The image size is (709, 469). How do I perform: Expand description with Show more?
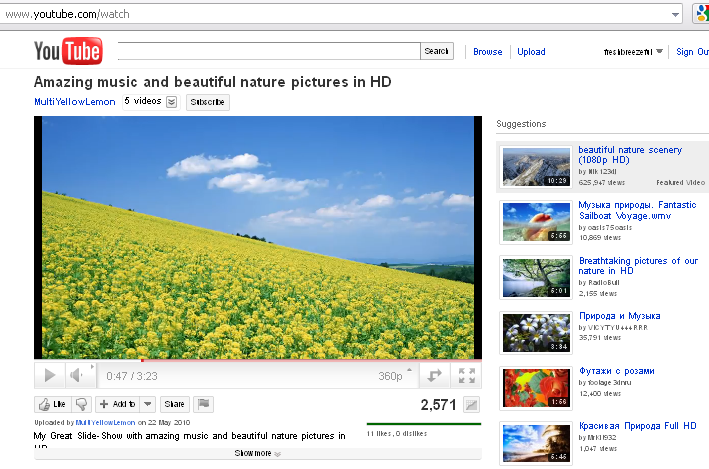point(258,453)
